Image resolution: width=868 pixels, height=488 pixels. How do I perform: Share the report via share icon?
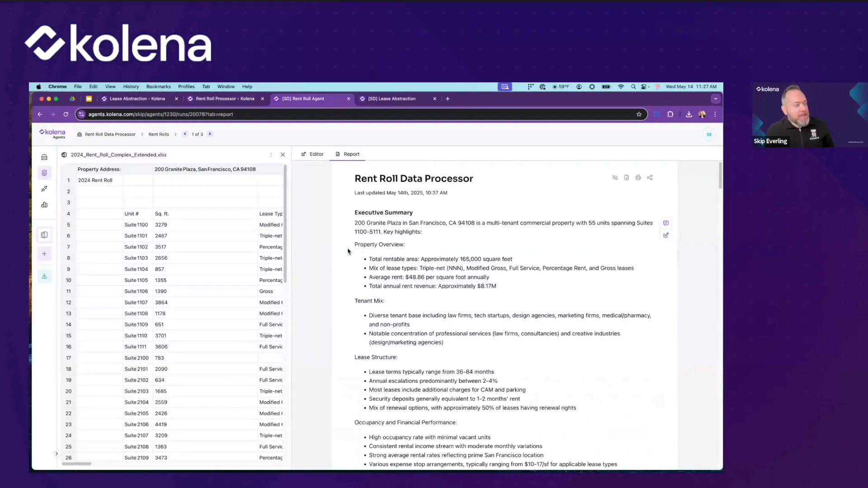650,178
